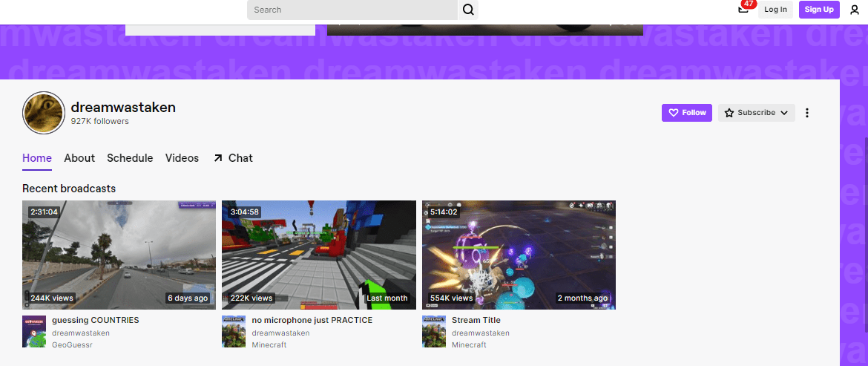
Task: Click the GeoGuessr game box art icon
Action: coord(34,331)
